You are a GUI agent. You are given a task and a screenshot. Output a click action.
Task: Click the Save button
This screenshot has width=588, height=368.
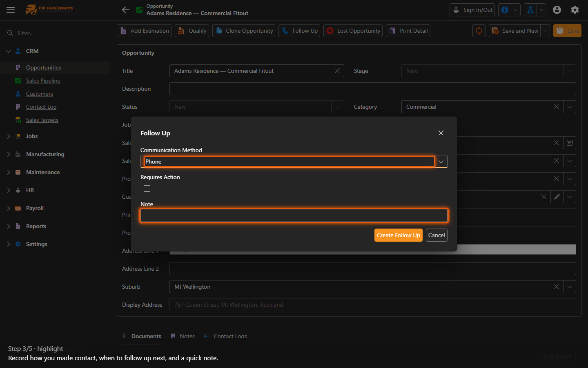pos(567,31)
